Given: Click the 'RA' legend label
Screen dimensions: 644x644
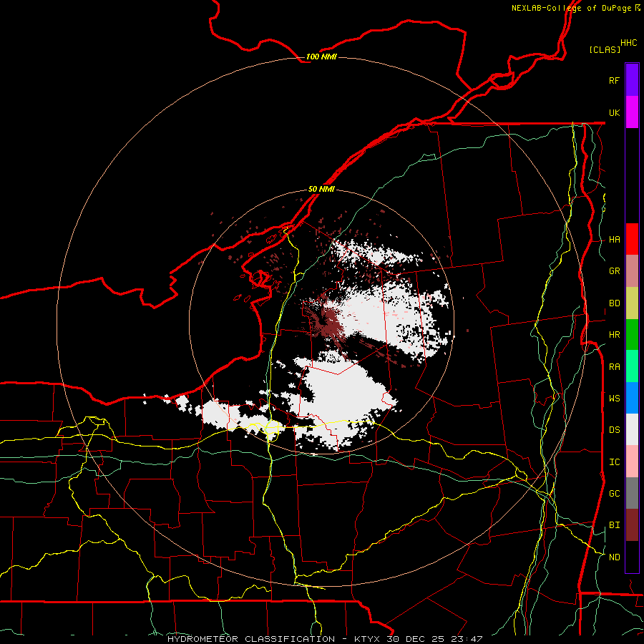Looking at the screenshot, I should point(614,367).
